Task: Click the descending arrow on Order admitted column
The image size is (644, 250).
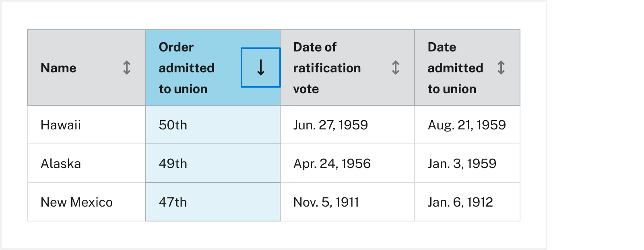Action: (x=260, y=68)
